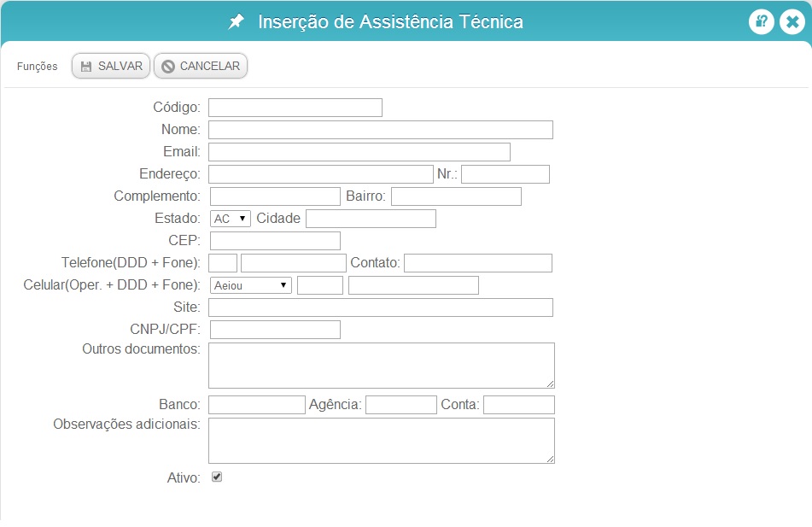Uncheck the Ativo checkbox
Viewport: 812px width, 527px height.
(x=217, y=477)
